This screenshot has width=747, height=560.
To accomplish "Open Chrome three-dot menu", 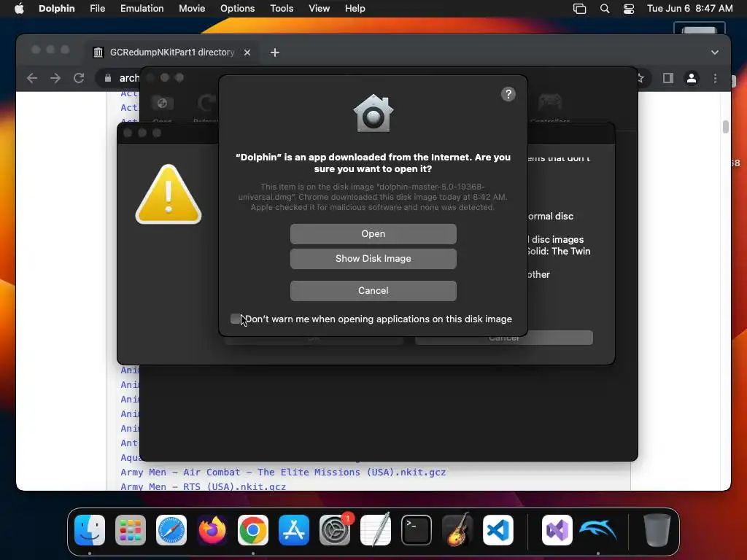I will coord(715,78).
